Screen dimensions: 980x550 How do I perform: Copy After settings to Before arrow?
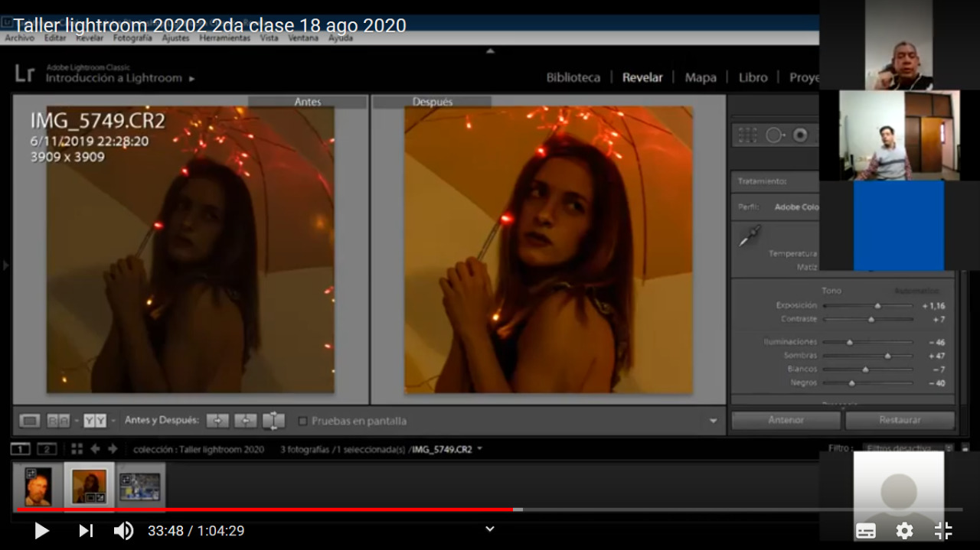click(246, 421)
